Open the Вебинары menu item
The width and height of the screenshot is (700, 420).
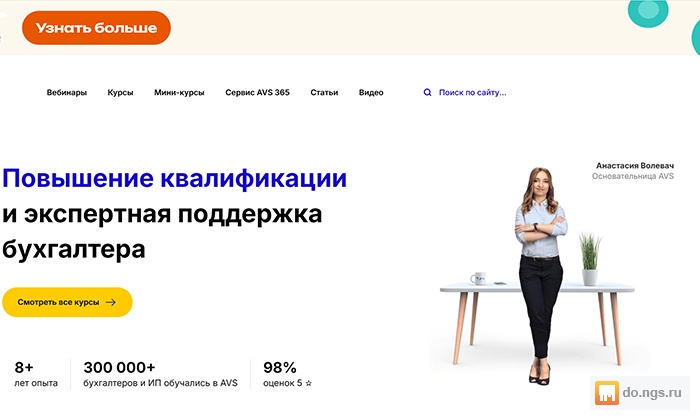[67, 92]
